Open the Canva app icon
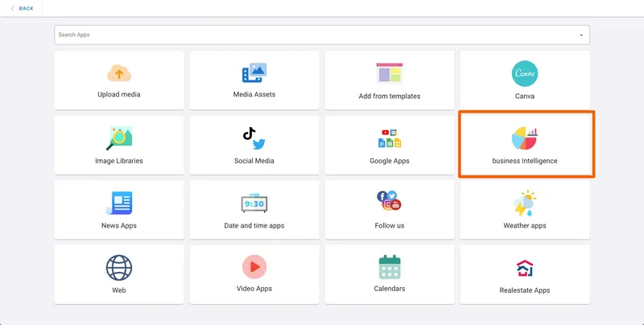 click(x=525, y=73)
